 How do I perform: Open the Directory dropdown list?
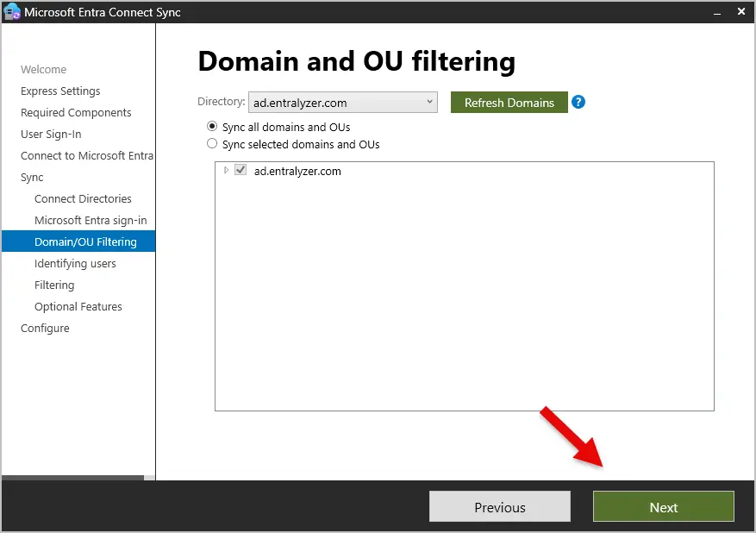click(343, 103)
